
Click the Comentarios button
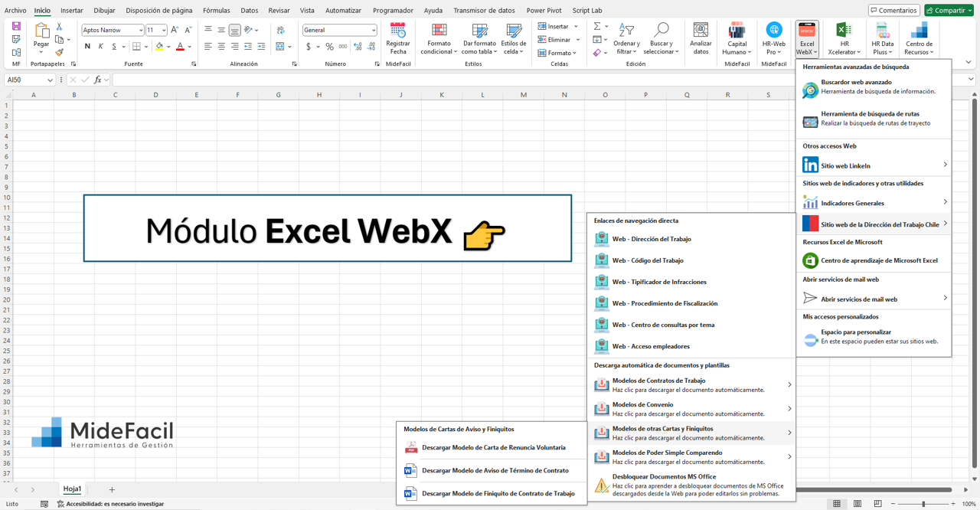pyautogui.click(x=893, y=10)
